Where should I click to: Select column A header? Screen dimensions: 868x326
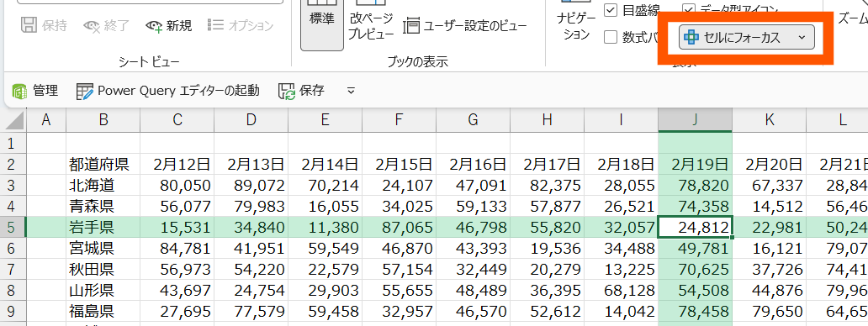[46, 120]
